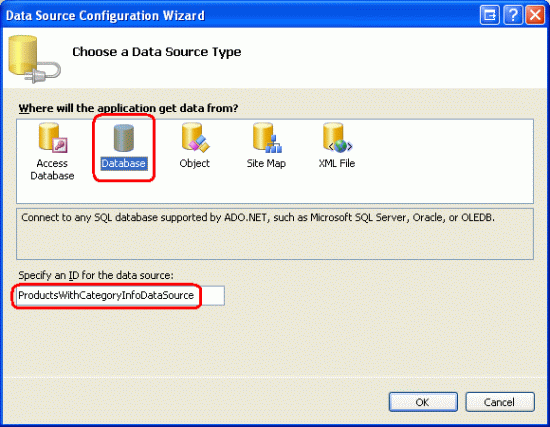Choose the Database cylinder icon
550x427 pixels.
pyautogui.click(x=124, y=138)
